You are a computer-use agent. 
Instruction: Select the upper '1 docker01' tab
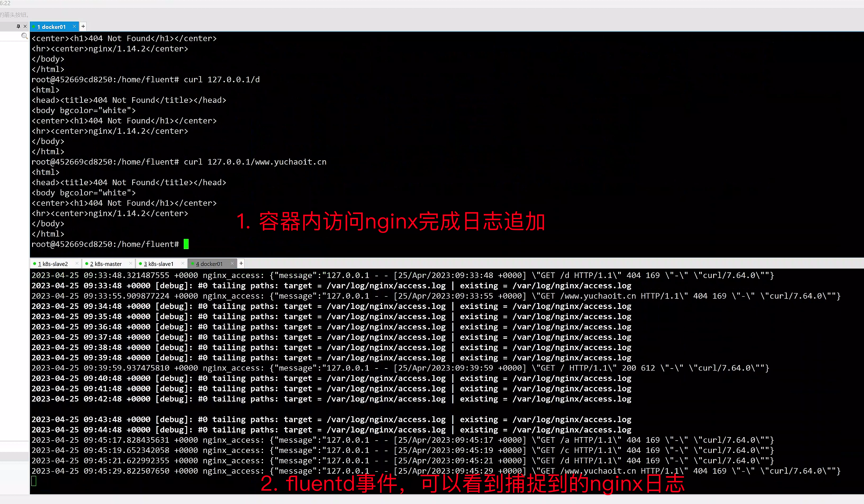pyautogui.click(x=51, y=27)
